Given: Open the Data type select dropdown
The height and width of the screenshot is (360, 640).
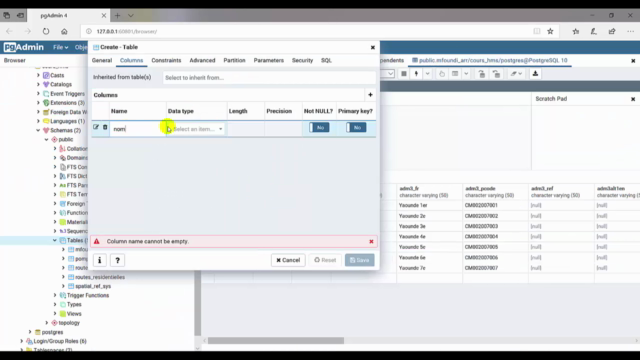Looking at the screenshot, I should pyautogui.click(x=198, y=129).
